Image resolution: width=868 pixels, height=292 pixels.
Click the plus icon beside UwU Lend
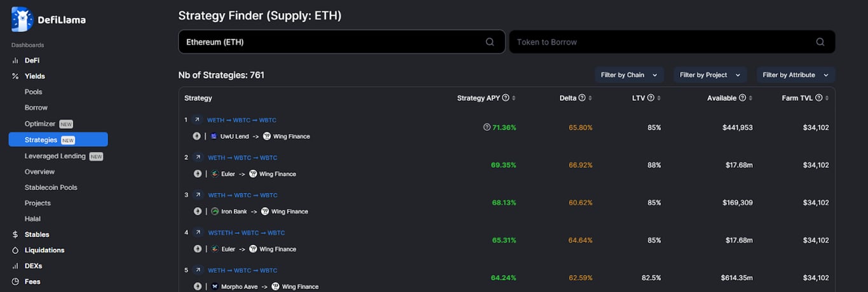(x=197, y=136)
